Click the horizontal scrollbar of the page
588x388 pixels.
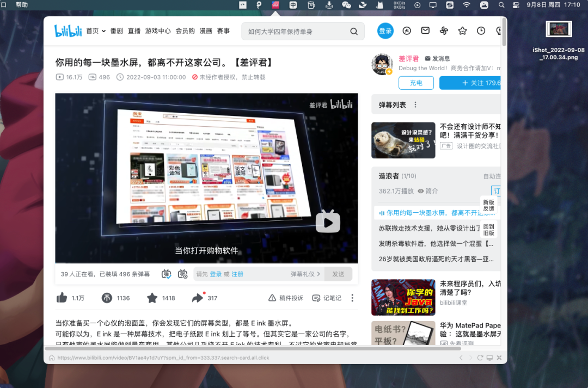pyautogui.click(x=253, y=348)
